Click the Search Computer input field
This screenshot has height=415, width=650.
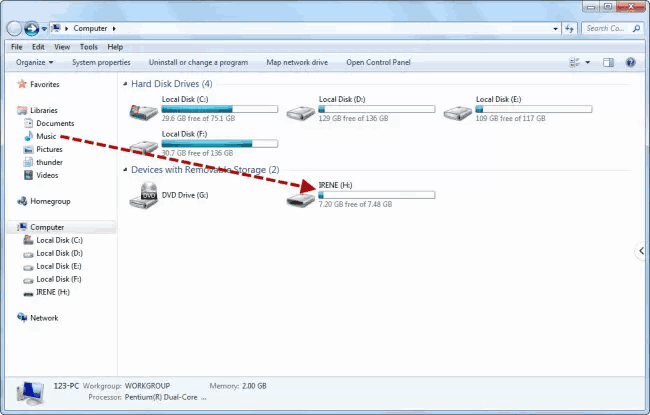tap(603, 28)
